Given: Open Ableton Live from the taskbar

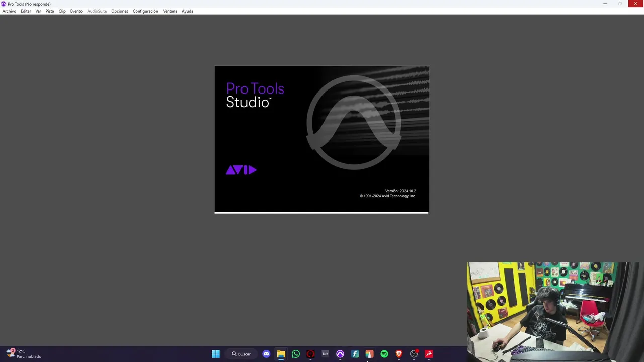Looking at the screenshot, I should coord(325,354).
